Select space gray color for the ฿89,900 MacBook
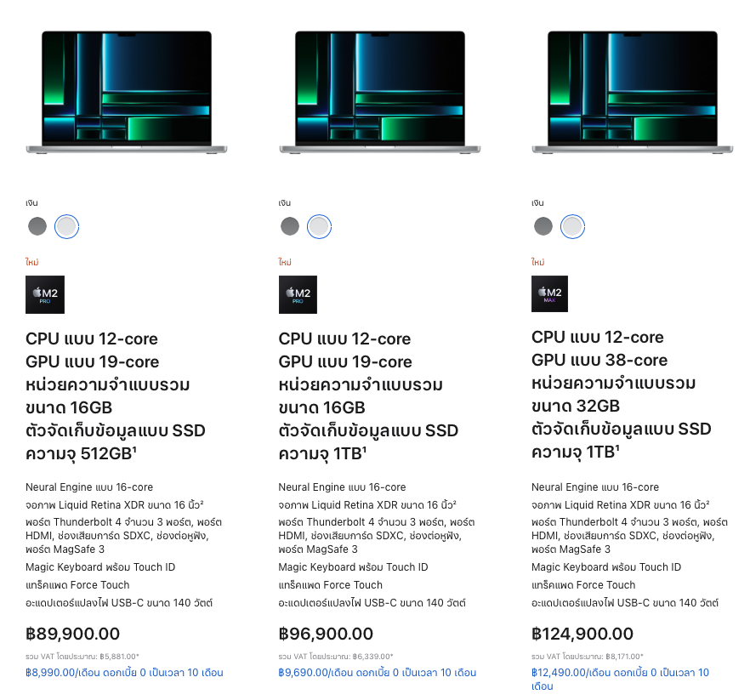750x700 pixels. 37,226
